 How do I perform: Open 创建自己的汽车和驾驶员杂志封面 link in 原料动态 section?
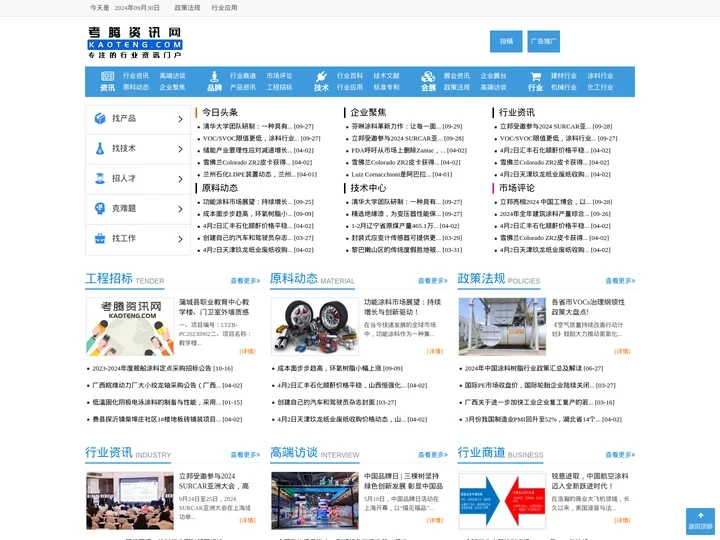326,402
